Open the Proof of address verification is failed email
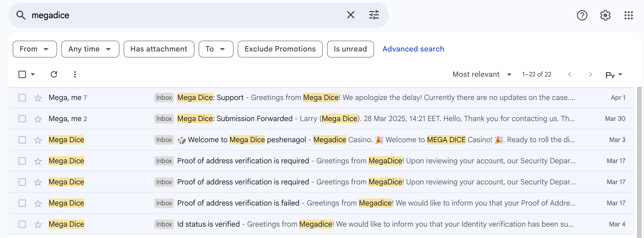Viewport: 644px width, 238px height. click(321, 203)
